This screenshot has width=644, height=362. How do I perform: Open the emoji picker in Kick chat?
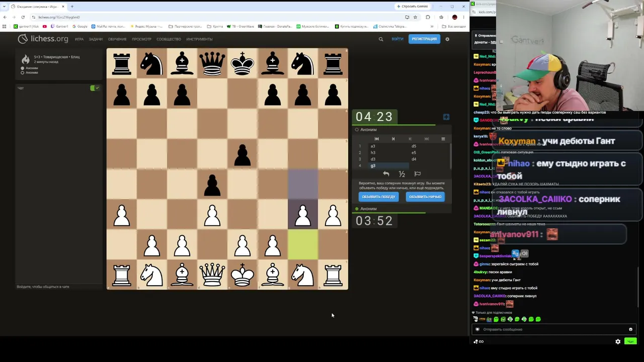click(630, 329)
